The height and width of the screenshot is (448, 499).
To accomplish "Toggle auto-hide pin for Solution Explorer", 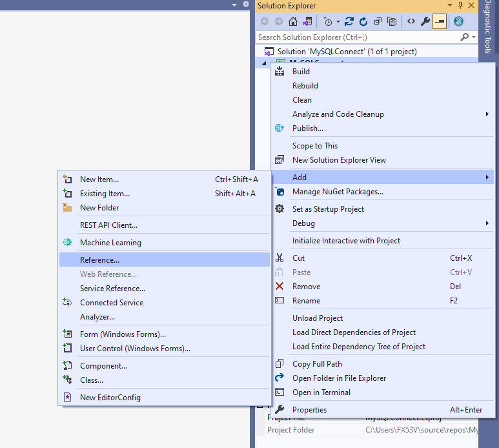I will (460, 5).
